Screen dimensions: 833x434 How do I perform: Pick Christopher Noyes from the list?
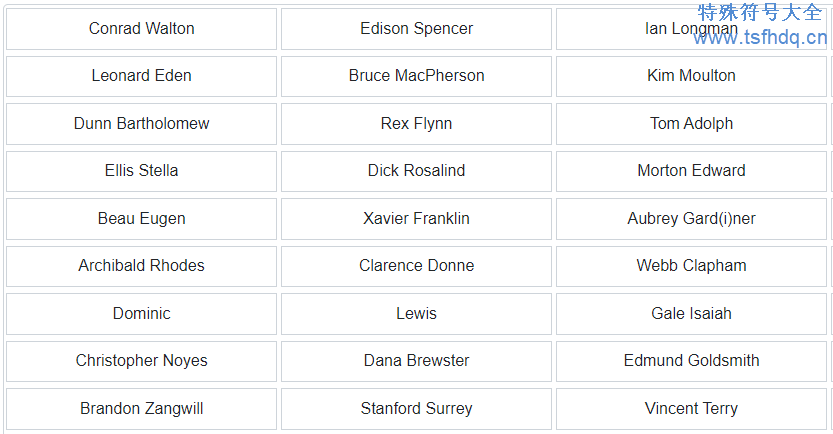(141, 361)
